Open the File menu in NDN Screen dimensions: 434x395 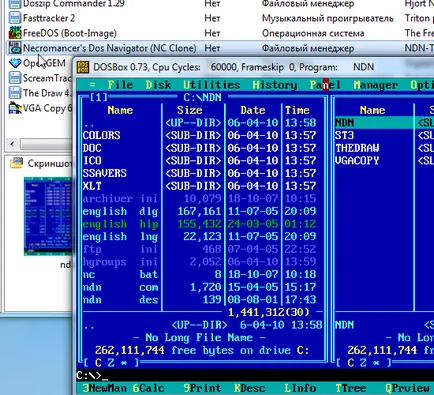pos(120,85)
